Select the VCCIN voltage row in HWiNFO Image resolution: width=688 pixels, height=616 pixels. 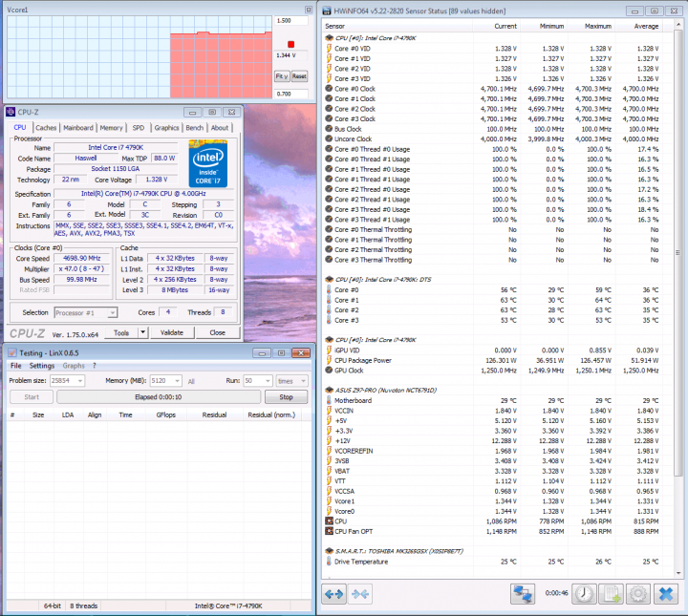tap(492, 411)
